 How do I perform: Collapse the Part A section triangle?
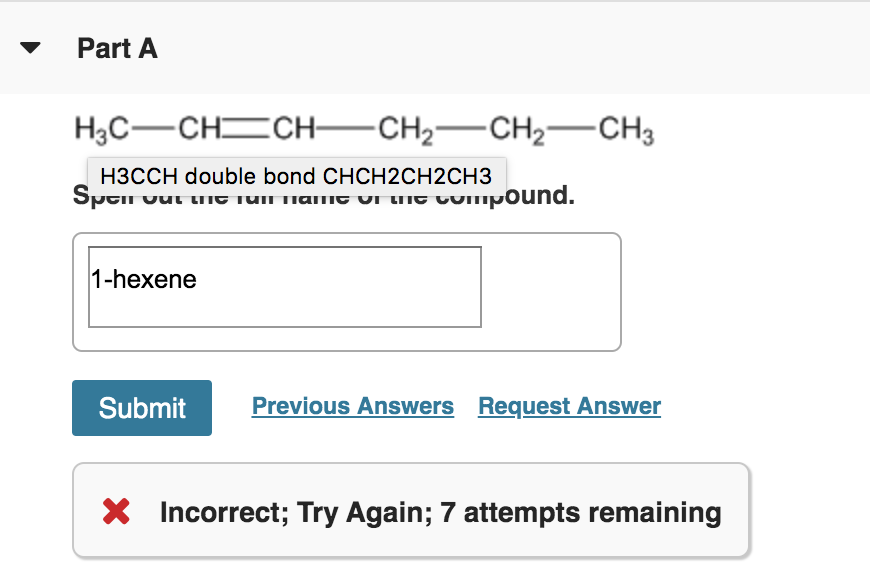click(31, 47)
